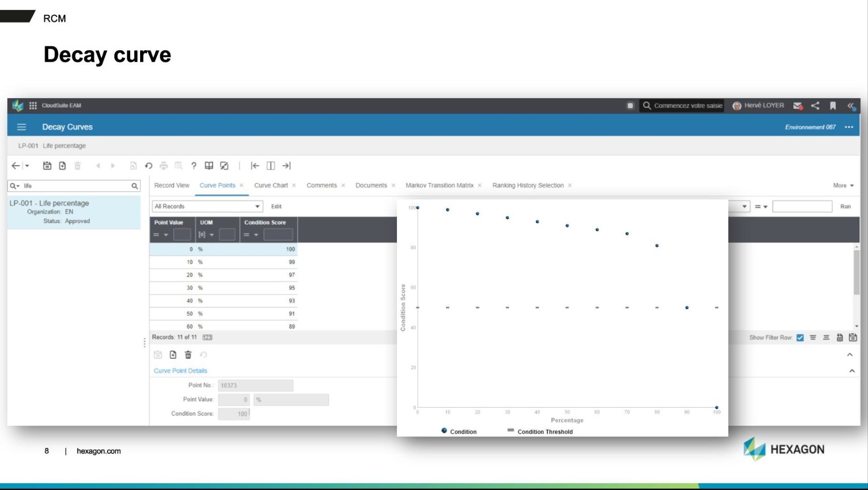Expand the More tabs dropdown
Screen dimensions: 868x490
point(843,186)
